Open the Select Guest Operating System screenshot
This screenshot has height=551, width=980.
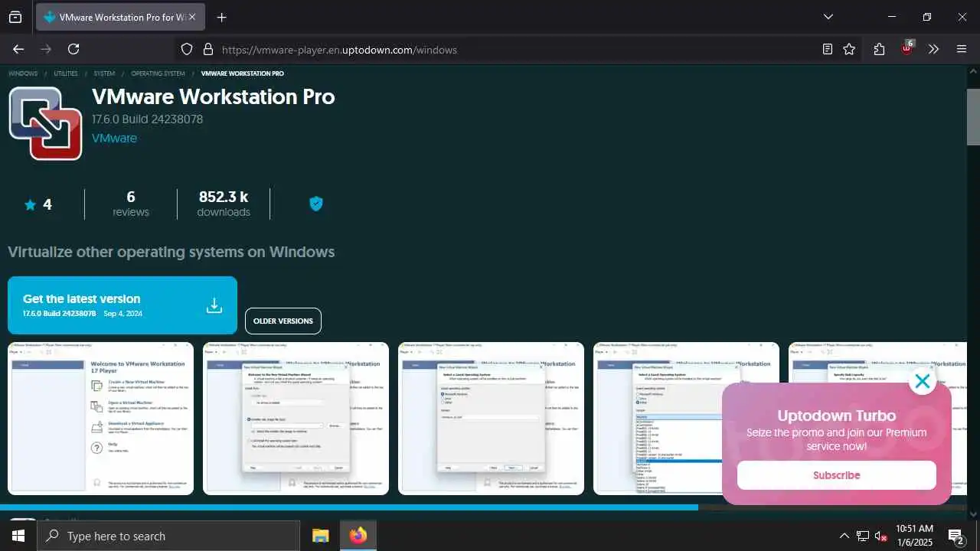491,418
